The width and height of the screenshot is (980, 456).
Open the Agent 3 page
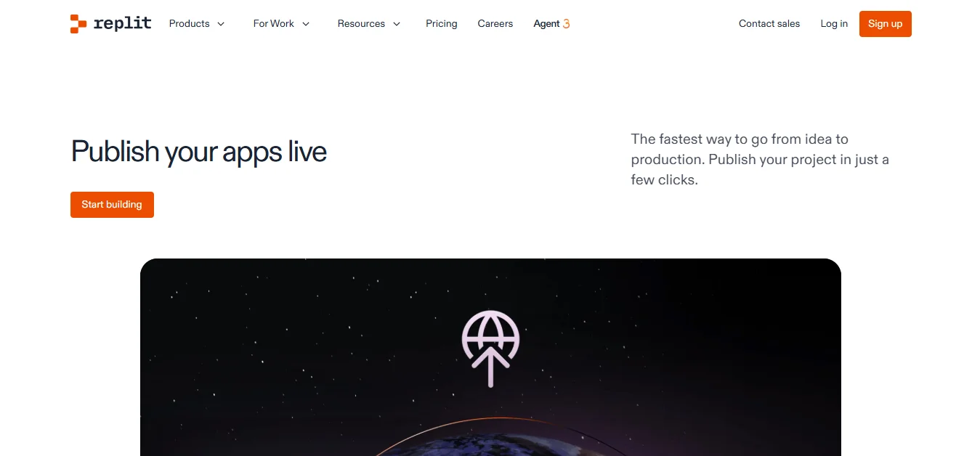pyautogui.click(x=551, y=24)
